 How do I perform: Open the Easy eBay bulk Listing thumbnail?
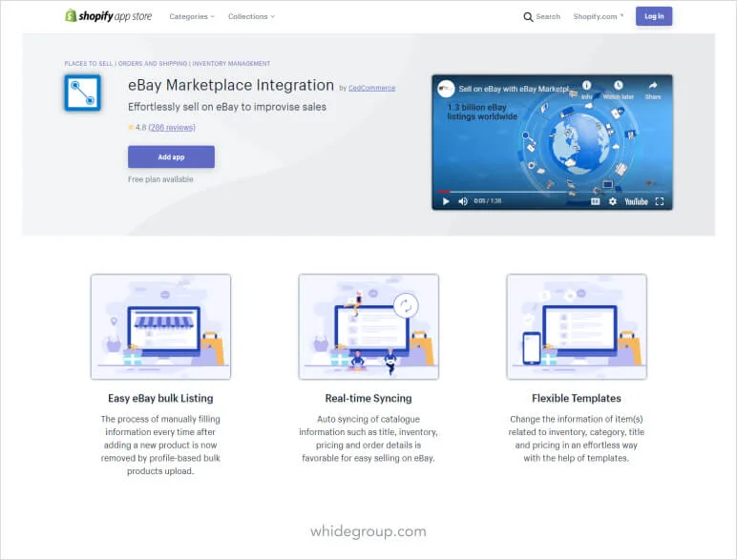160,326
